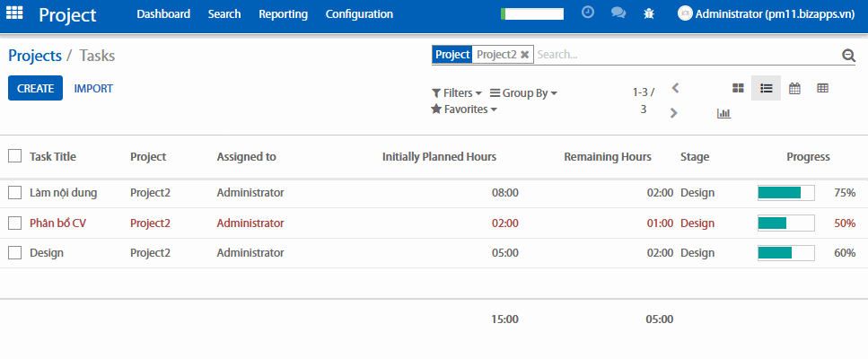Viewport: 868px width, 359px height.
Task: Open the Favorites dropdown
Action: tap(463, 109)
